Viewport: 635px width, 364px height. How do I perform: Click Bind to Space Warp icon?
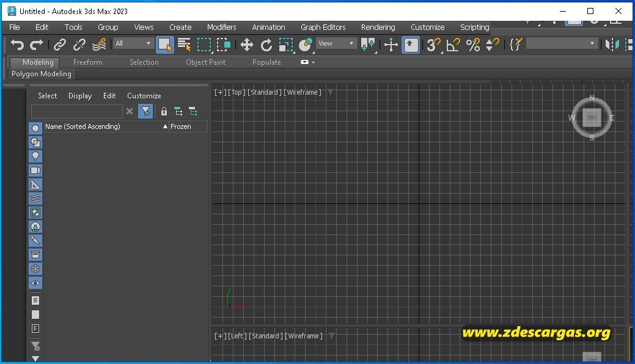(x=99, y=44)
